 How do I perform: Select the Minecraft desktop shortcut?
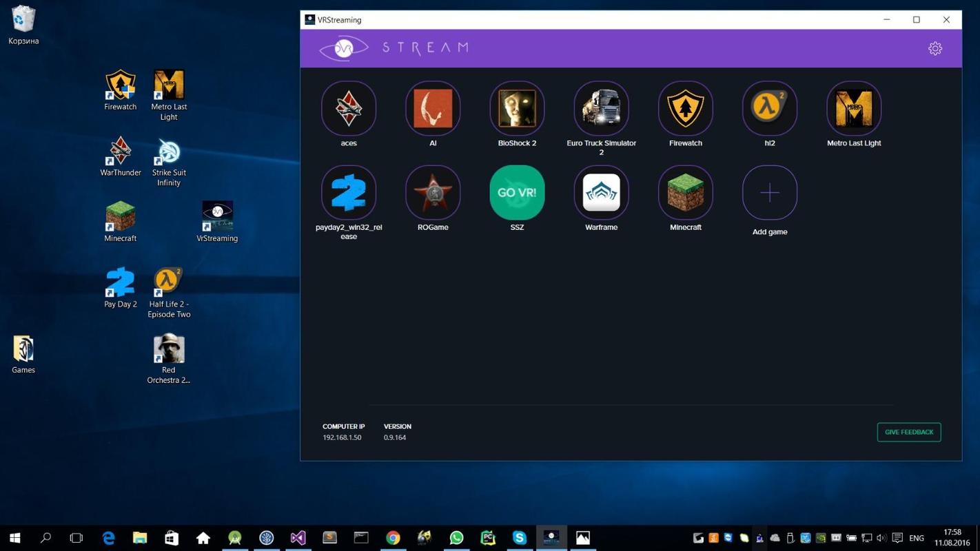coord(121,222)
